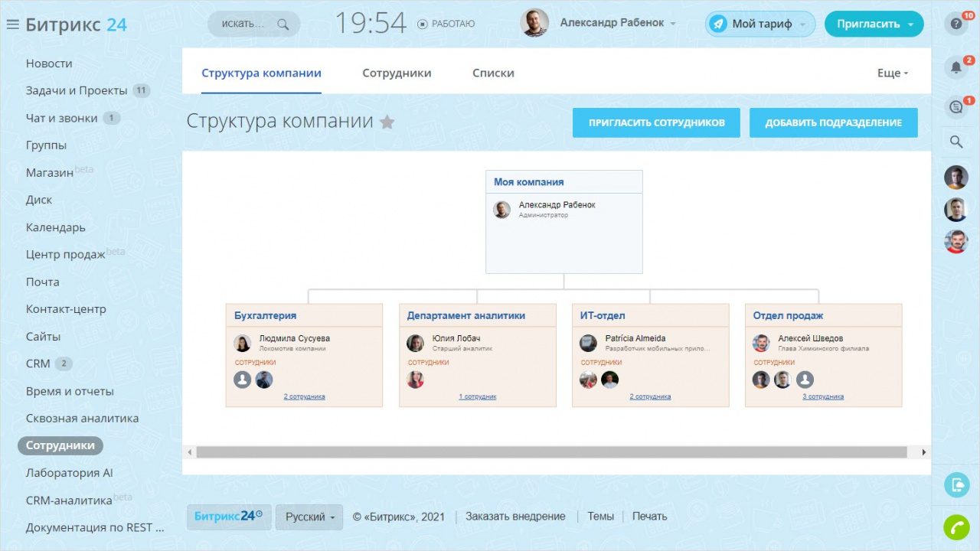980x551 pixels.
Task: Click the gray placeholder employee avatar in Отдел продаж
Action: pos(805,380)
